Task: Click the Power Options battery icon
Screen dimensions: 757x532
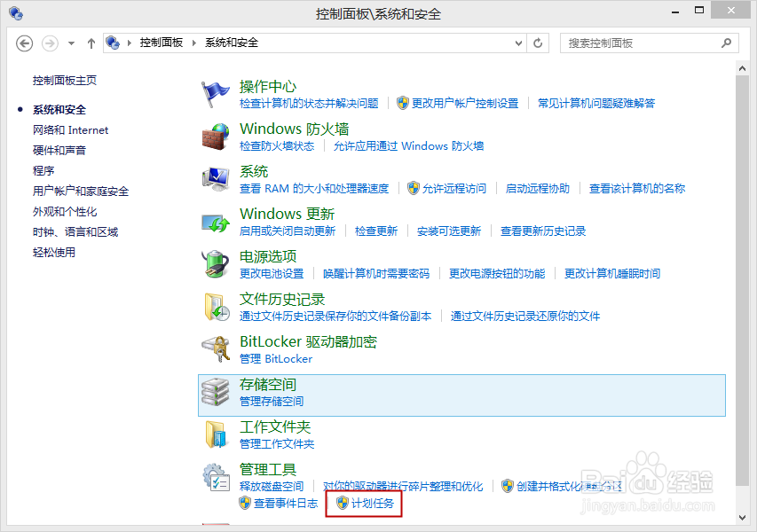Action: coord(215,264)
